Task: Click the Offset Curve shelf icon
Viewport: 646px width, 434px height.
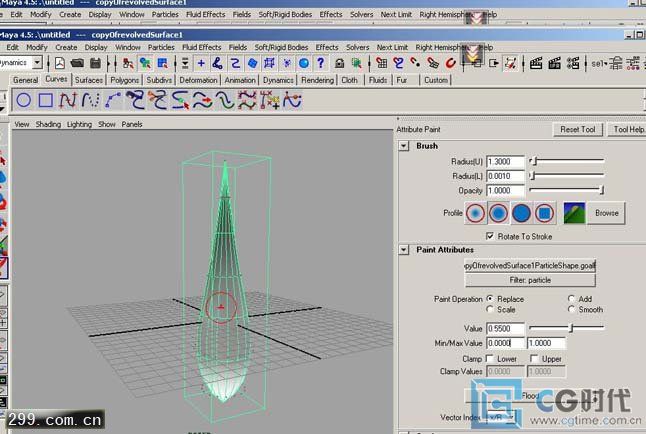Action: [225, 100]
